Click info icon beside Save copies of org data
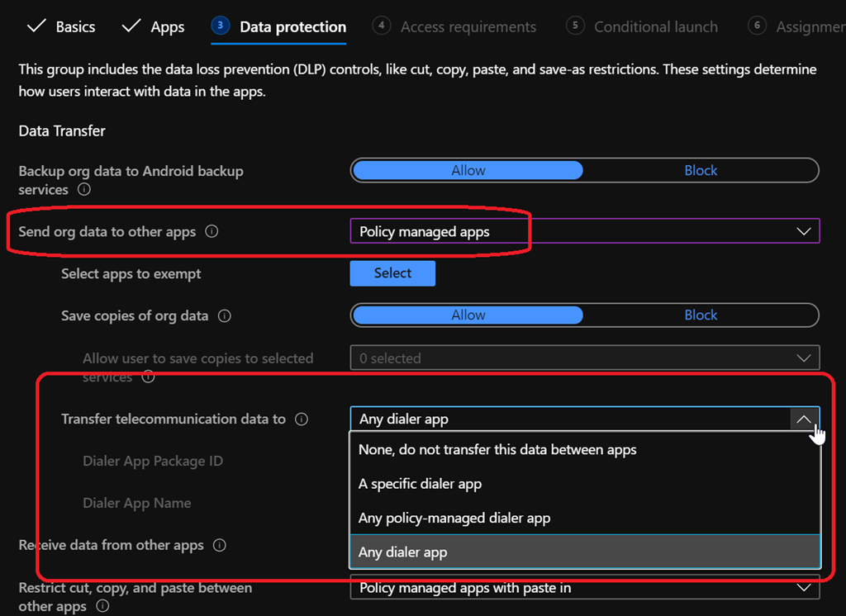 coord(224,316)
